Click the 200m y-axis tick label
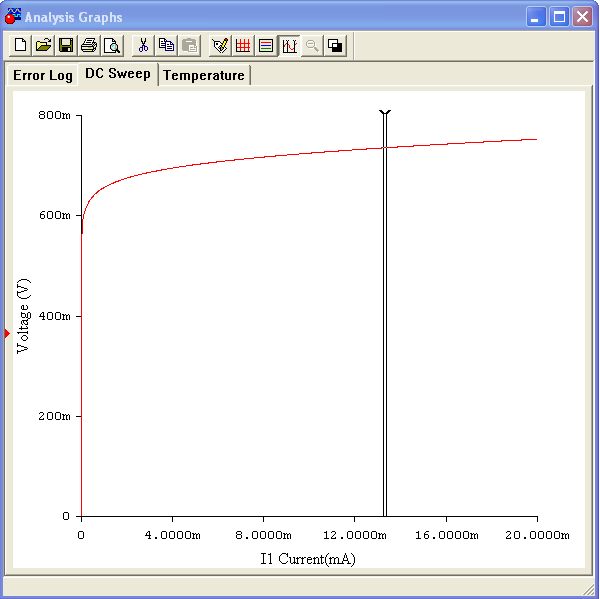 54,416
